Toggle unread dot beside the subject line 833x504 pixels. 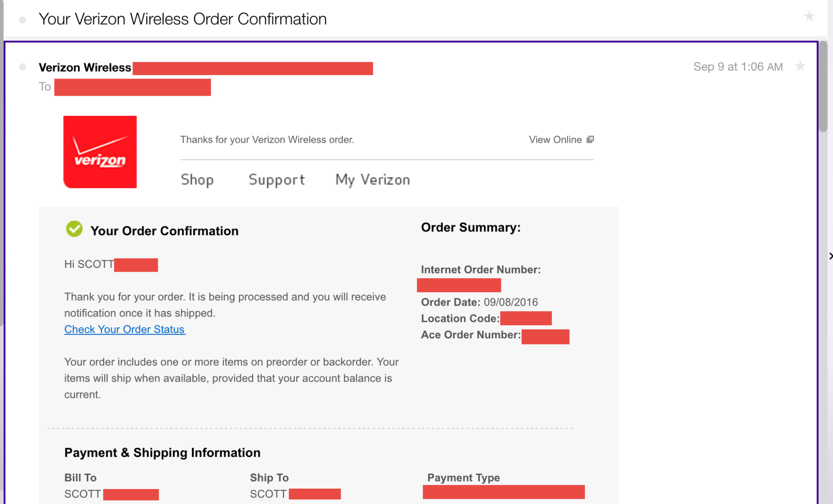(x=22, y=20)
